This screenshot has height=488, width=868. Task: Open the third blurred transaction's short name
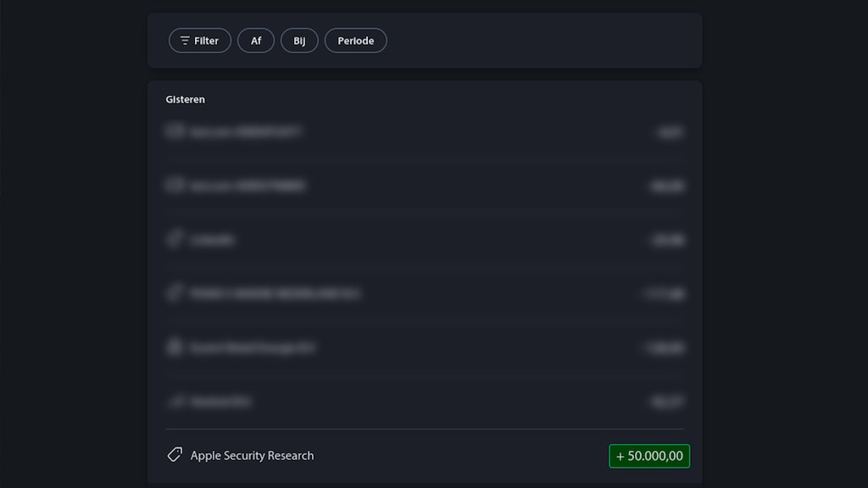212,240
